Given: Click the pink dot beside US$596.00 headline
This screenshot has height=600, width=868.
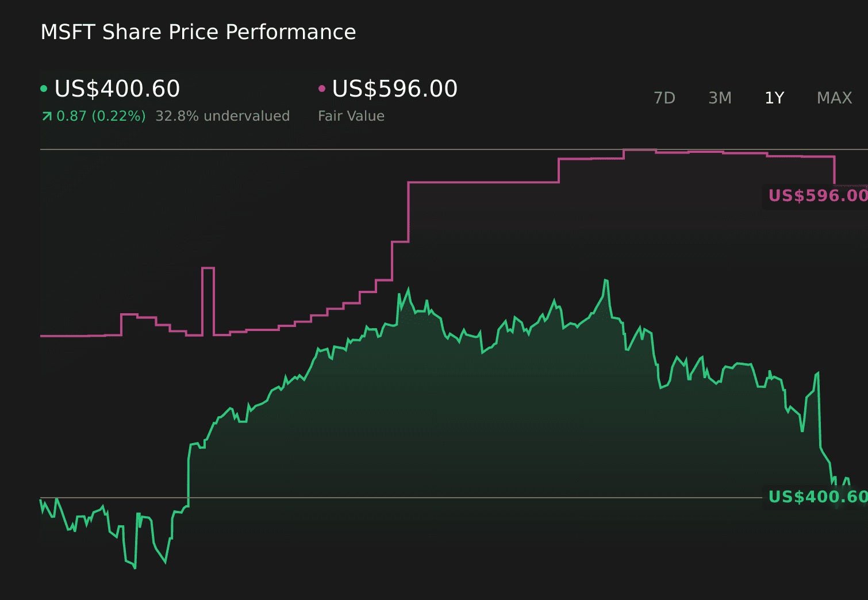Looking at the screenshot, I should click(x=322, y=89).
